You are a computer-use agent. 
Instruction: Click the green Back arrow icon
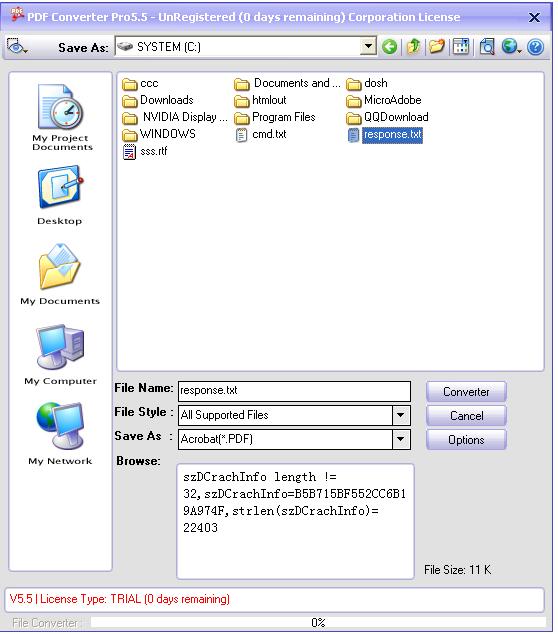[389, 47]
